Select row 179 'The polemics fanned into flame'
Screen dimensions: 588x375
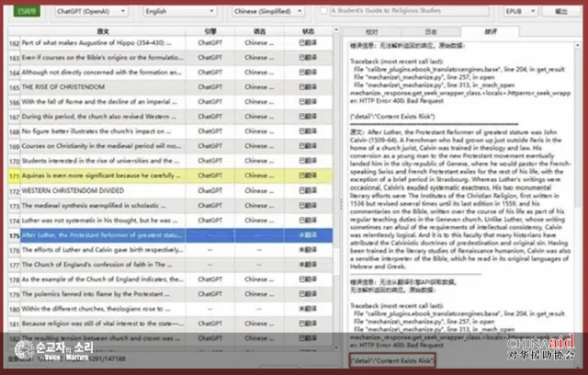(170, 293)
